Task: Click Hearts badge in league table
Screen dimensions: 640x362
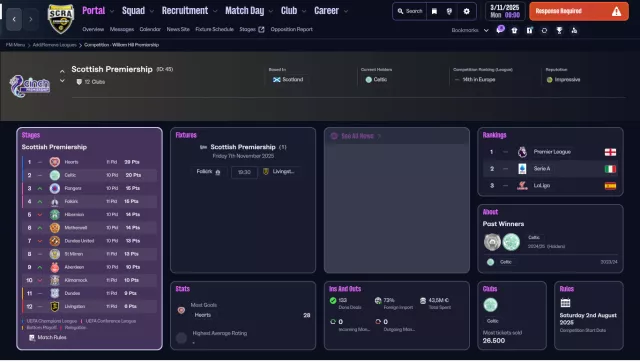Action: (x=54, y=162)
